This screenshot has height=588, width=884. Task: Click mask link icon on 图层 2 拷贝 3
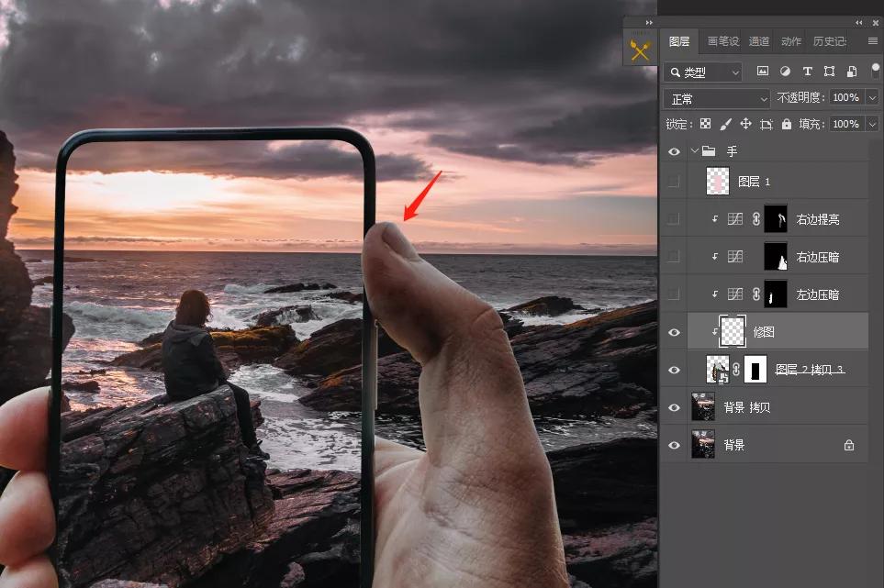pos(736,370)
